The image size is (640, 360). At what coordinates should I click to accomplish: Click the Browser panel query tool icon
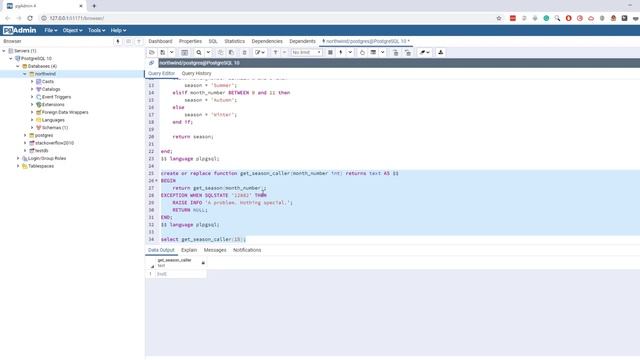pos(118,41)
